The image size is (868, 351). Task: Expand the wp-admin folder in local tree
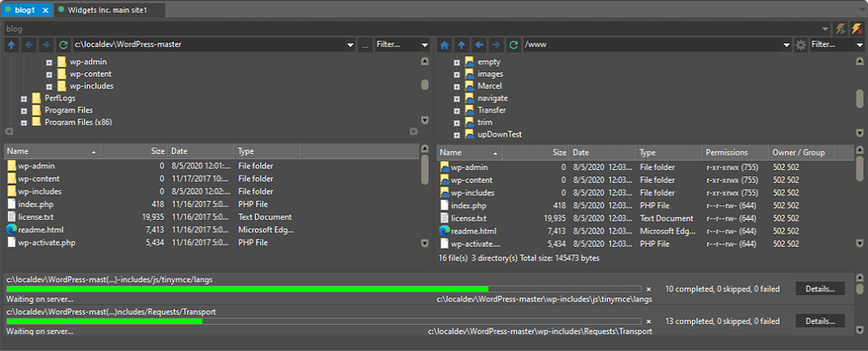point(49,62)
